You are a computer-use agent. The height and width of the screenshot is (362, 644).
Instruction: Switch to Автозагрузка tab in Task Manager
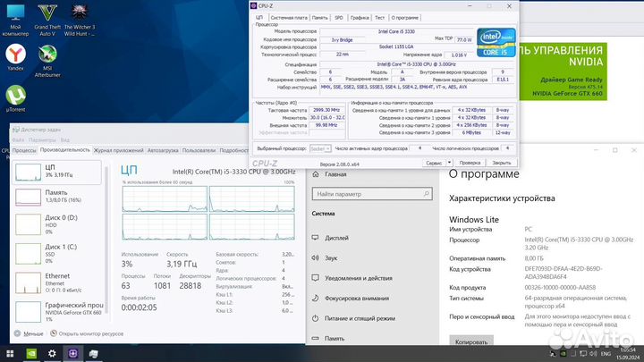click(162, 150)
